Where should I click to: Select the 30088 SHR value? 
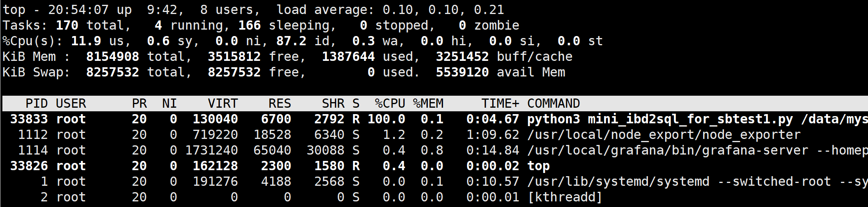coord(325,150)
